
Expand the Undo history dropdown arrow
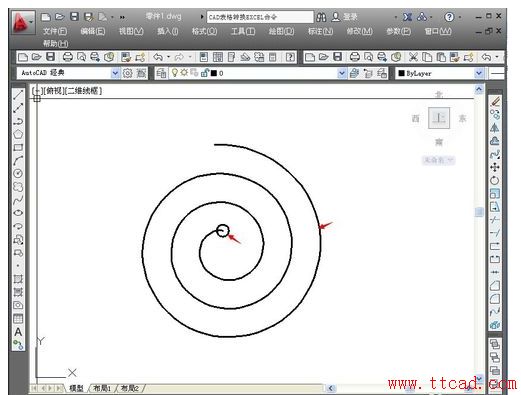coord(169,57)
